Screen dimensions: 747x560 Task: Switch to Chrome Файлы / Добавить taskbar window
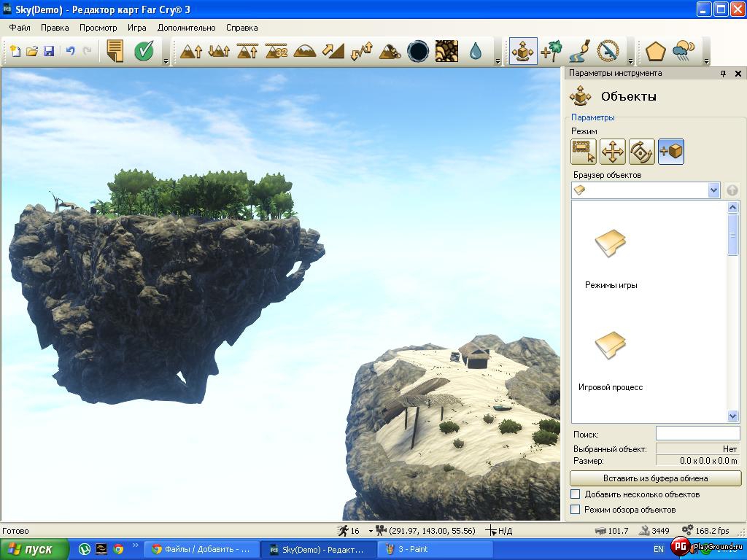pyautogui.click(x=201, y=550)
